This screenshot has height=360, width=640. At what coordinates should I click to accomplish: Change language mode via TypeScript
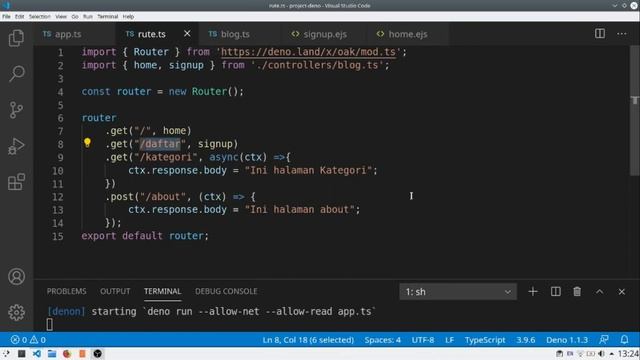point(485,340)
